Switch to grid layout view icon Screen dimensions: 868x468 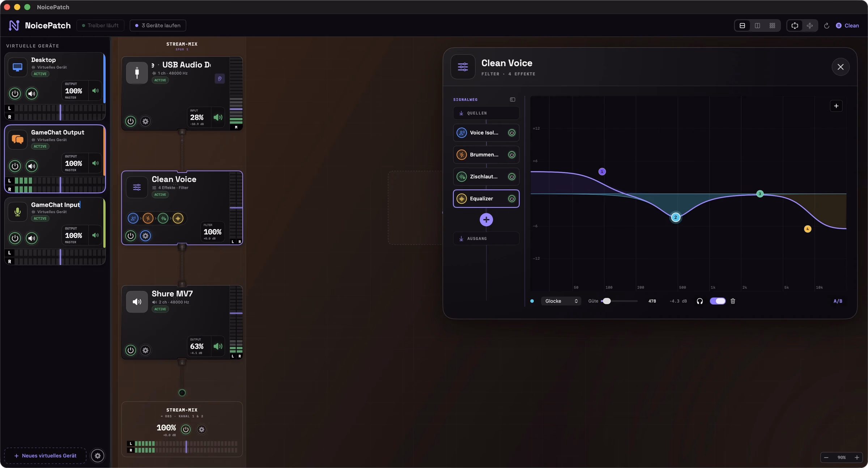point(772,26)
